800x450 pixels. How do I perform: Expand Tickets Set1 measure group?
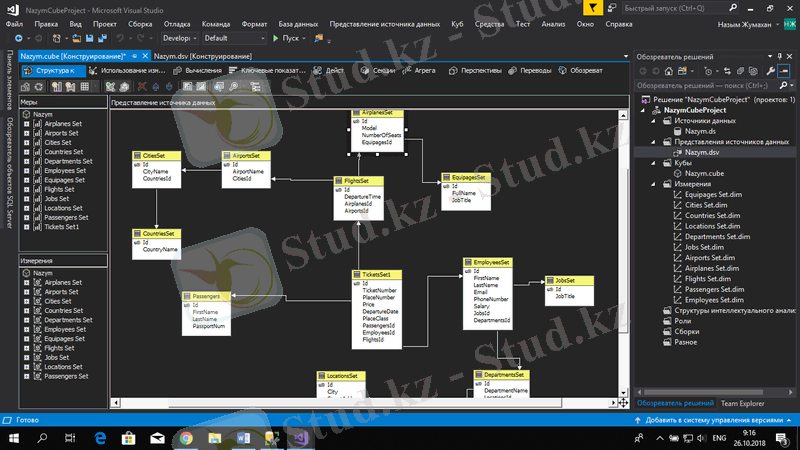27,227
